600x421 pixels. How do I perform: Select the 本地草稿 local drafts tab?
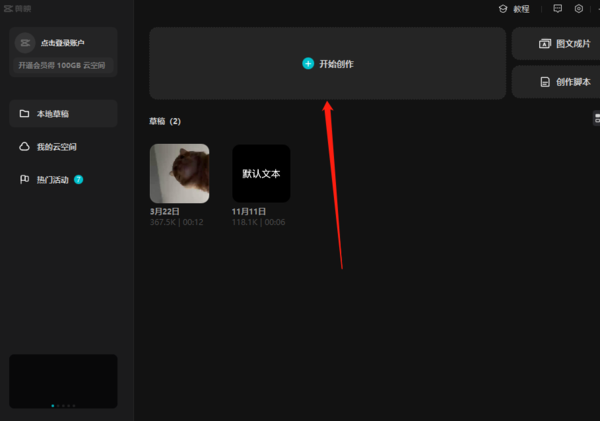point(63,114)
